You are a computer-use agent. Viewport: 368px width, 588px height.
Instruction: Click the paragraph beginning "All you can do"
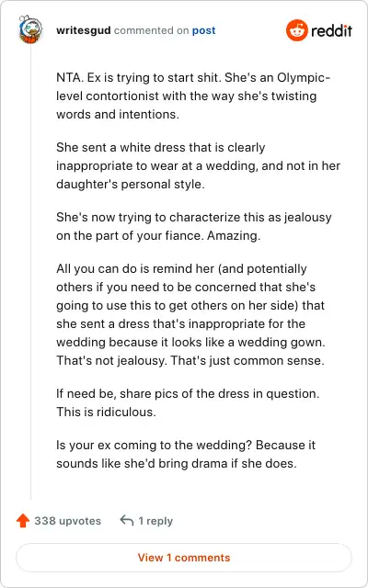coord(190,314)
